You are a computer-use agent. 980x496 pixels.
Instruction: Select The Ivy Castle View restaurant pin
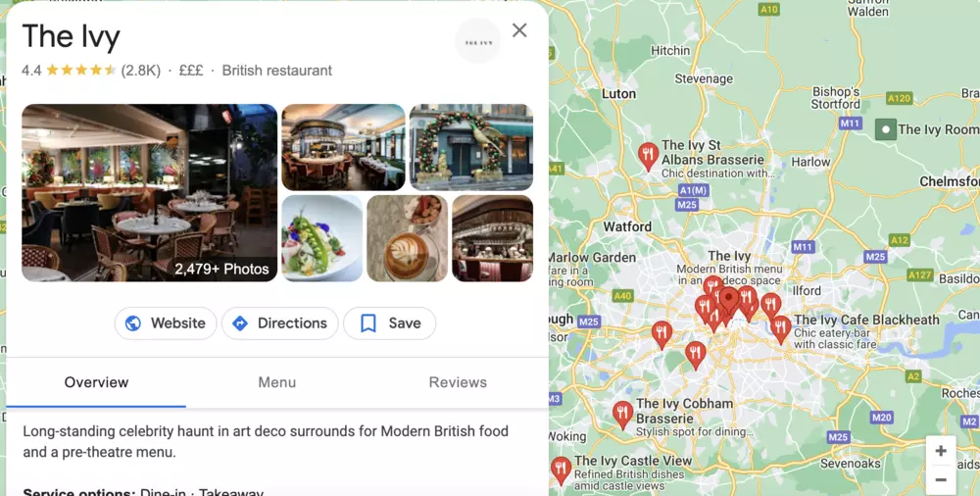[x=562, y=471]
